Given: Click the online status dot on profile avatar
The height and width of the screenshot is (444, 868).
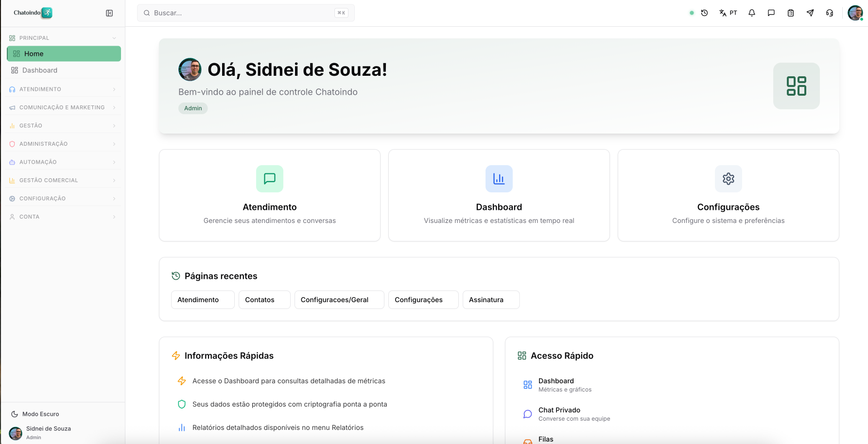Looking at the screenshot, I should tap(862, 19).
